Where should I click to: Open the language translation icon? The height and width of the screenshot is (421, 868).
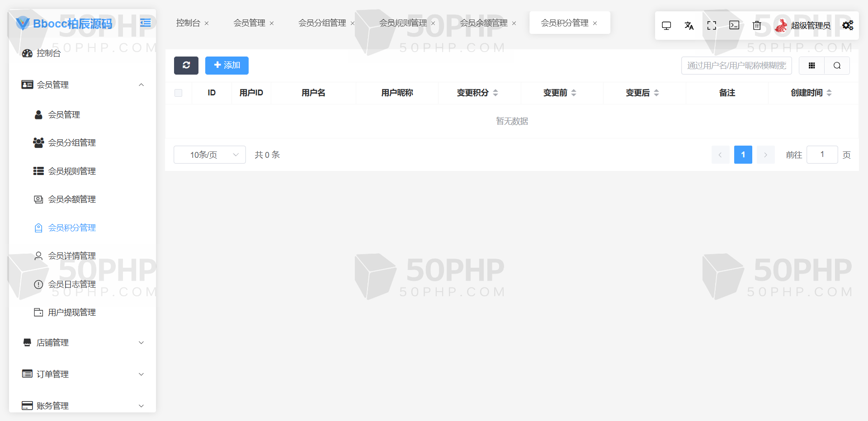click(x=689, y=26)
